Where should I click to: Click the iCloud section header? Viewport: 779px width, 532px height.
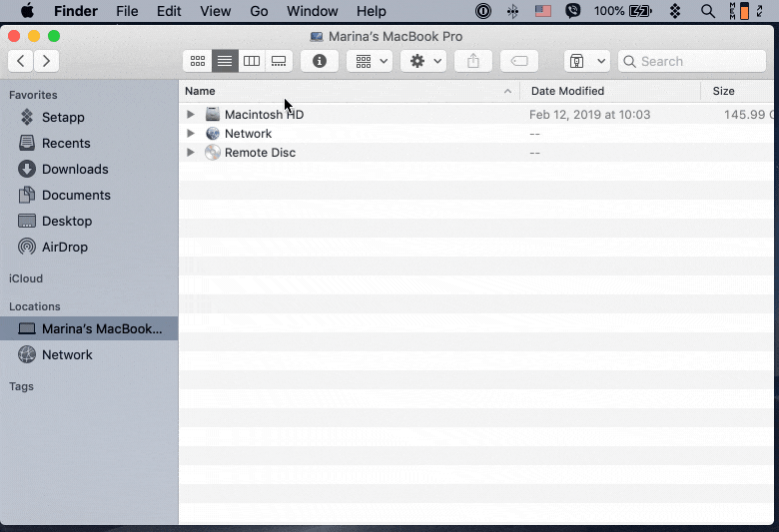click(26, 278)
